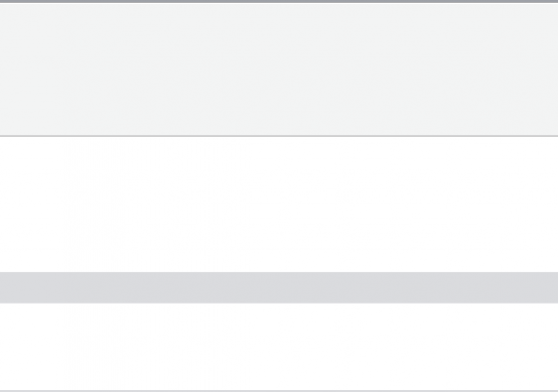The height and width of the screenshot is (392, 558).
Task: Focus the blank header area's left side
Action: tap(71, 69)
